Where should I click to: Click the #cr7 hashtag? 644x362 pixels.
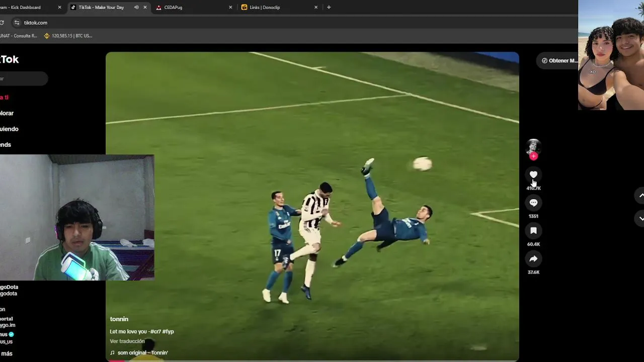click(x=155, y=332)
